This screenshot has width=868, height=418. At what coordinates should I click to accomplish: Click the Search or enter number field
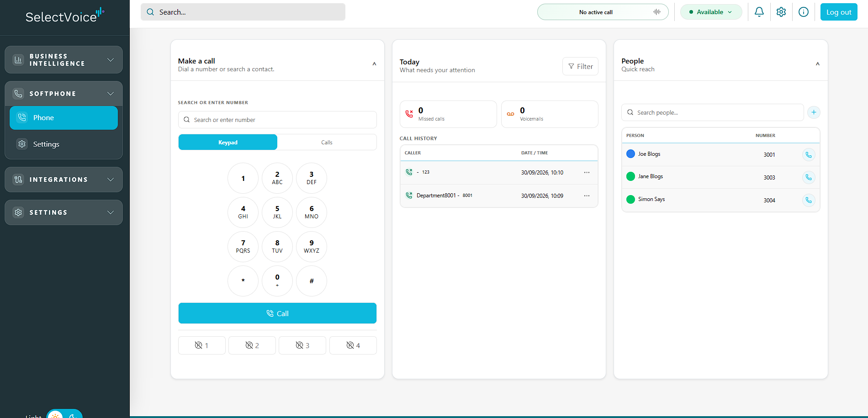(277, 120)
